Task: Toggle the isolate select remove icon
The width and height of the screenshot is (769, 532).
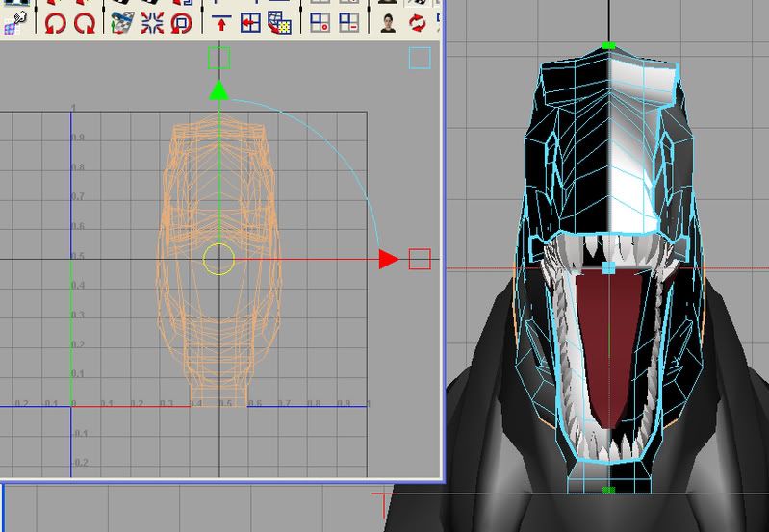Action: pos(350,22)
